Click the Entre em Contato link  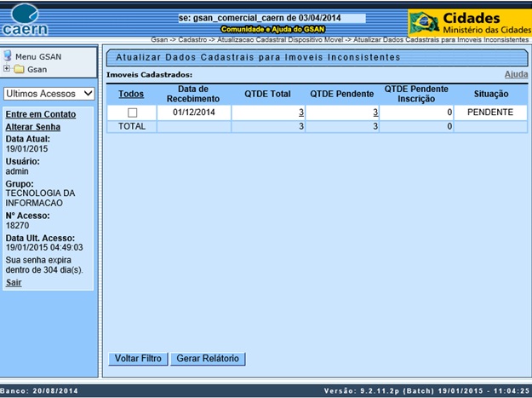tap(39, 114)
